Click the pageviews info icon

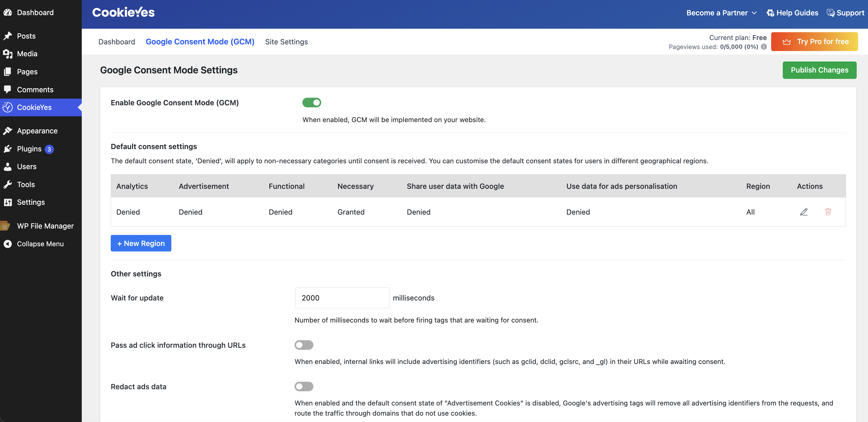pyautogui.click(x=764, y=47)
